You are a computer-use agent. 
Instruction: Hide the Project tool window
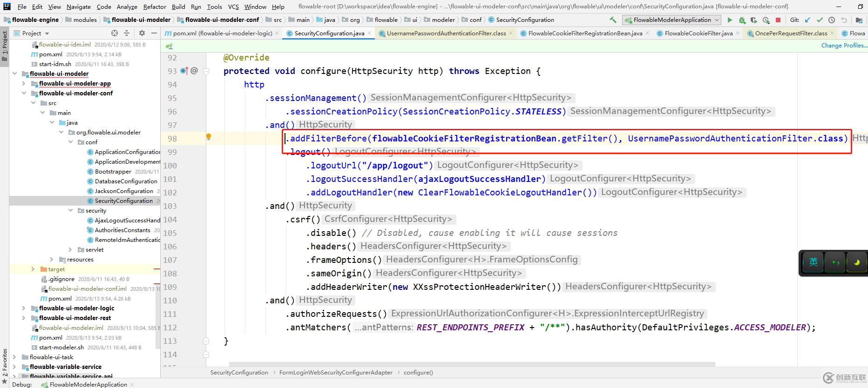pos(154,33)
